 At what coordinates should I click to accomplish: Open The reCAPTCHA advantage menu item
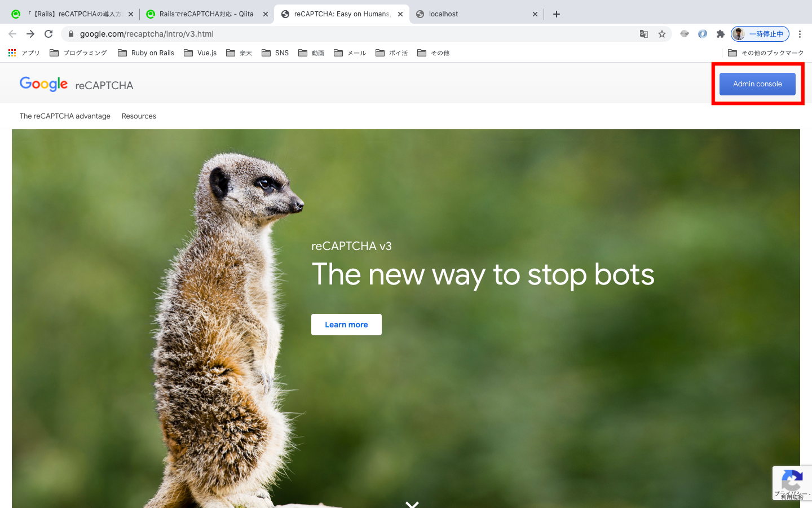point(65,116)
